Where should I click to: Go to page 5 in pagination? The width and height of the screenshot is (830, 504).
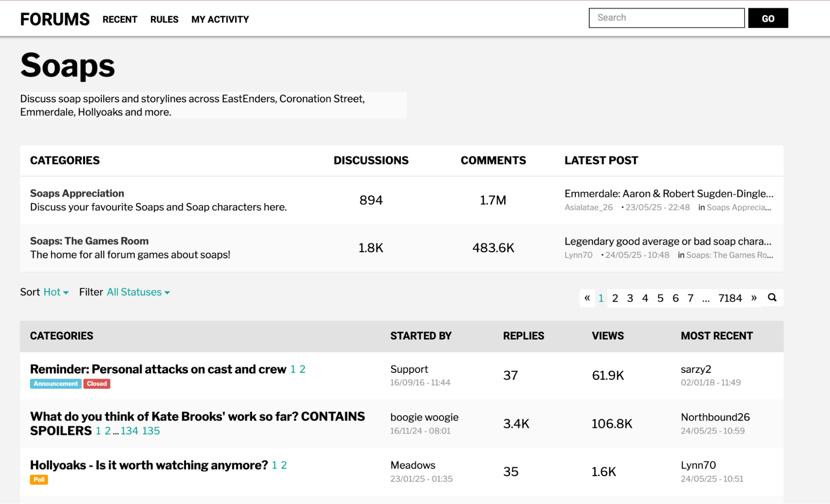pos(660,298)
